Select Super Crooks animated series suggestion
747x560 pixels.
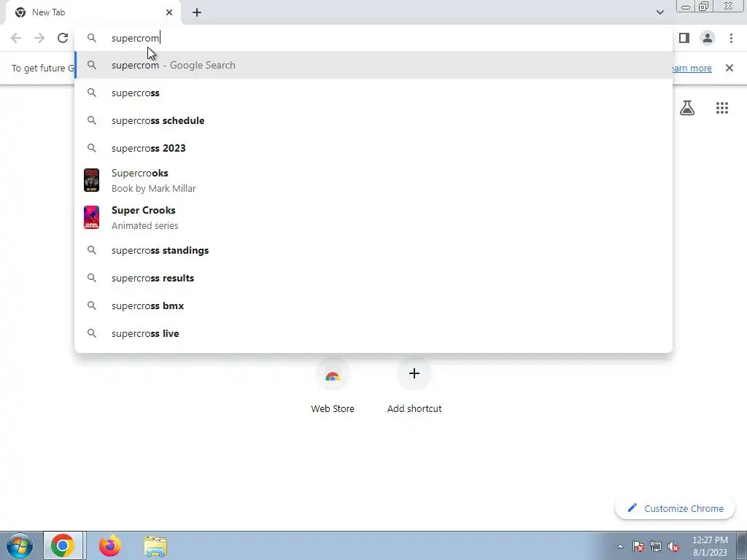(373, 217)
